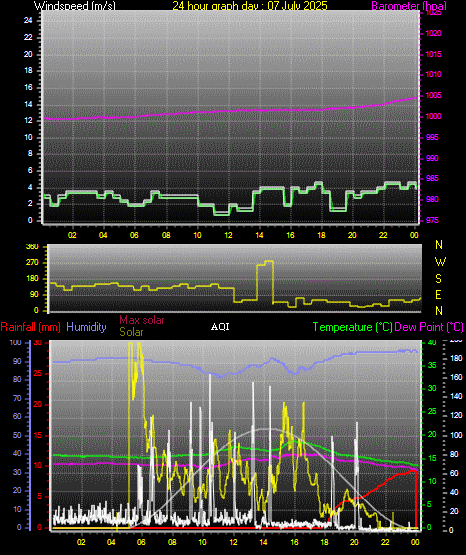Image resolution: width=466 pixels, height=555 pixels.
Task: Click the 'Temperature (°C)' legend label
Action: click(x=352, y=327)
